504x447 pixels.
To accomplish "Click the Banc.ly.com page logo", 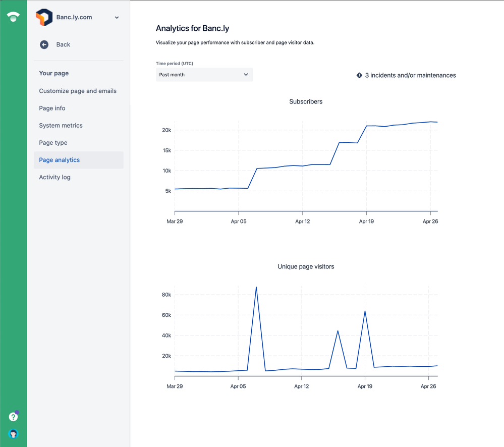I will (x=44, y=17).
